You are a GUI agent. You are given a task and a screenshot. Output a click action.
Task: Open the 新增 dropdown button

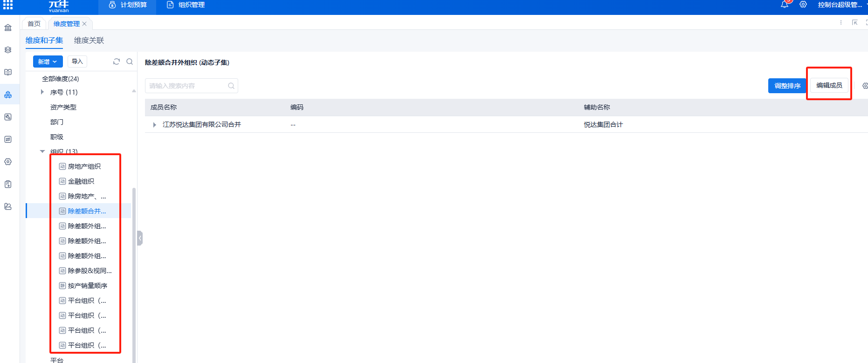(47, 62)
